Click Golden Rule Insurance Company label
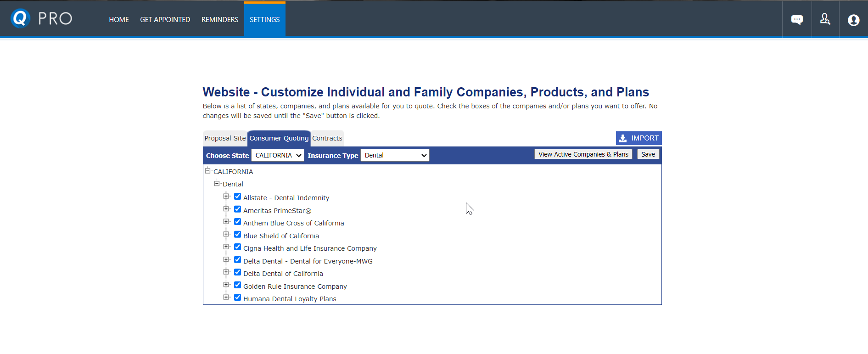868x354 pixels. coord(295,287)
